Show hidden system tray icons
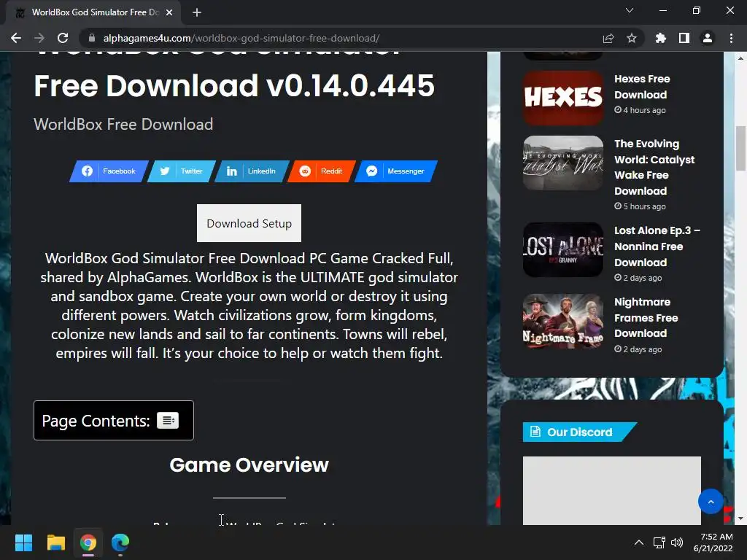Image resolution: width=747 pixels, height=560 pixels. pos(639,542)
